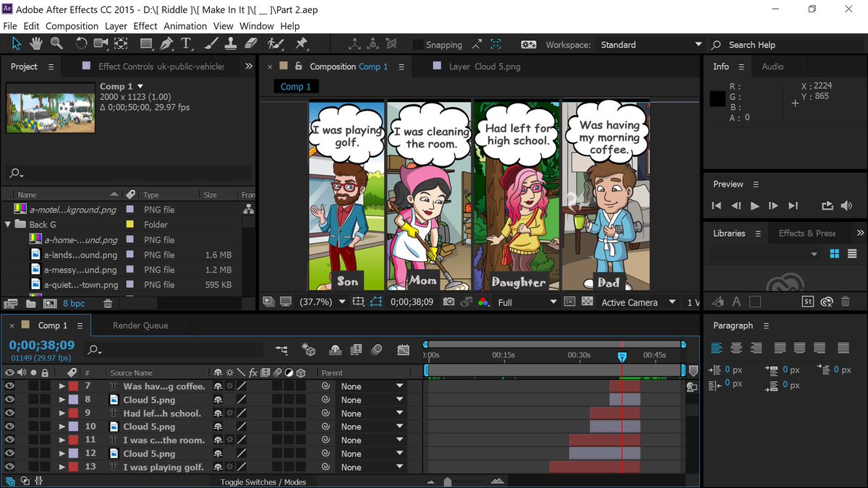This screenshot has width=868, height=488.
Task: Open the Composition menu
Action: click(72, 26)
